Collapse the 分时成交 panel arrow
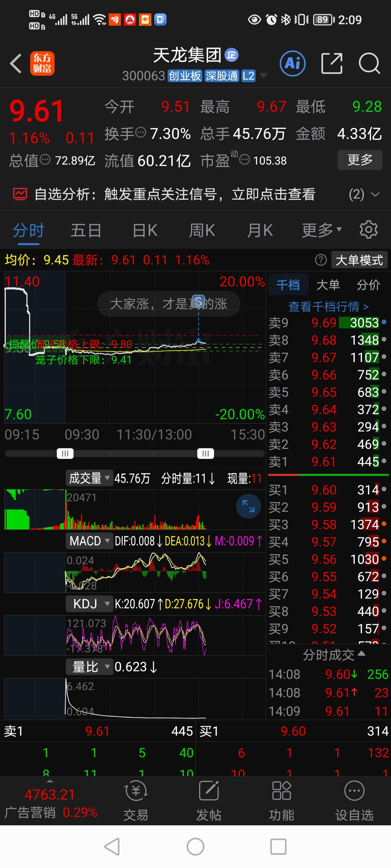391x868 pixels. [361, 654]
